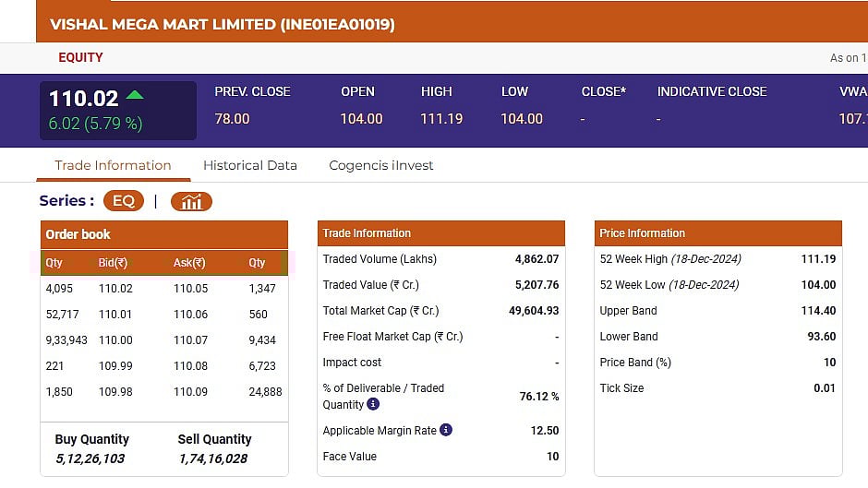Image resolution: width=868 pixels, height=488 pixels.
Task: Click info icon beside Deliverable / Traded Quantity
Action: tap(374, 404)
